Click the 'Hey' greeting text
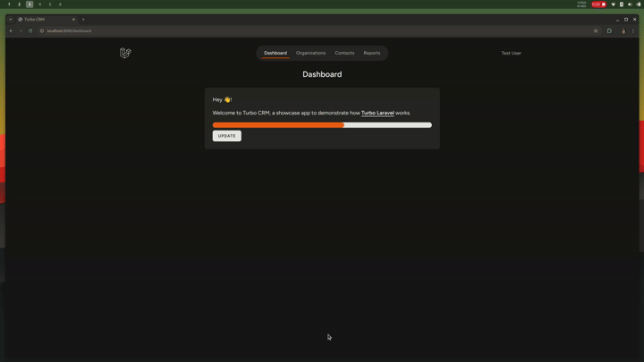Image resolution: width=644 pixels, height=362 pixels. [x=222, y=100]
